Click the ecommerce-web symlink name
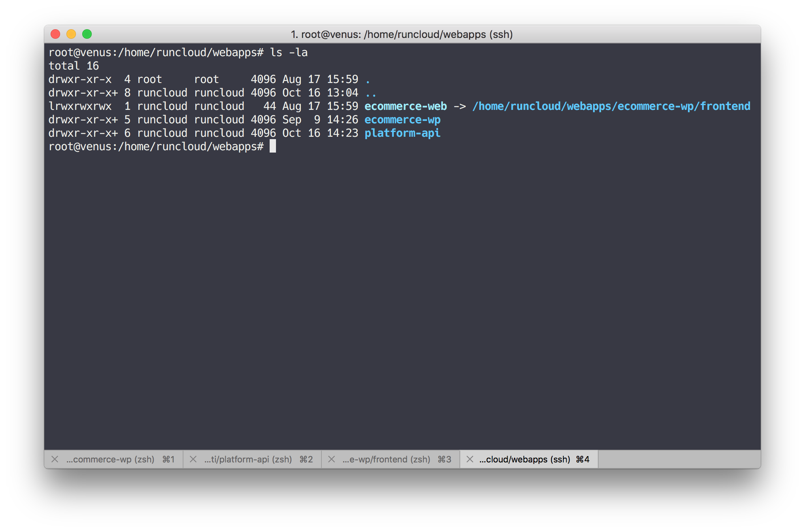 click(406, 106)
